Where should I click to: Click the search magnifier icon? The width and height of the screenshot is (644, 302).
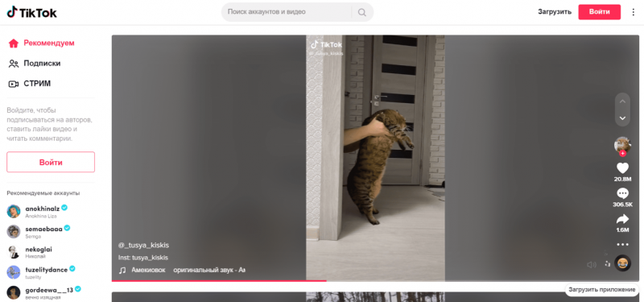[x=361, y=12]
